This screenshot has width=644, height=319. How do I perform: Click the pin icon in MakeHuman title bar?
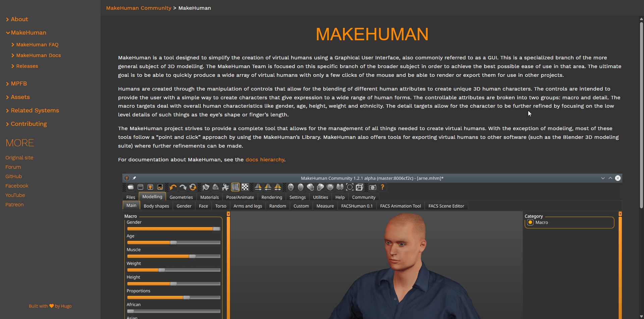point(134,178)
